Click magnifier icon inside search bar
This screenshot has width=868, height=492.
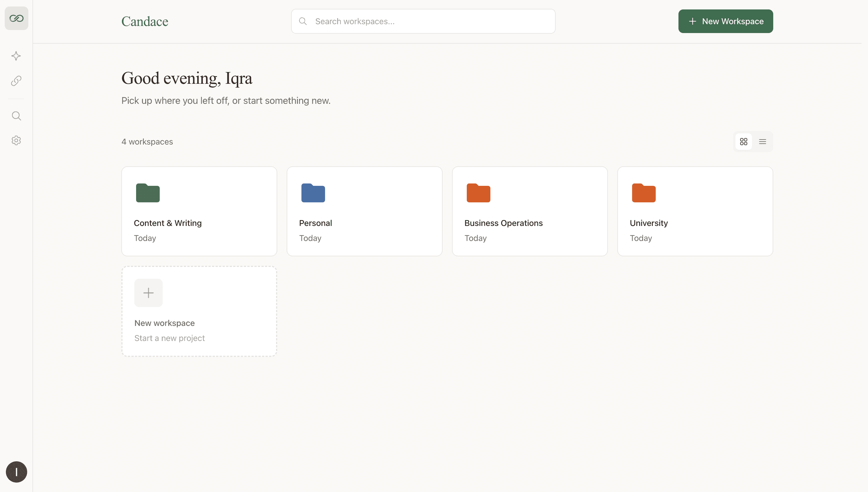[303, 21]
